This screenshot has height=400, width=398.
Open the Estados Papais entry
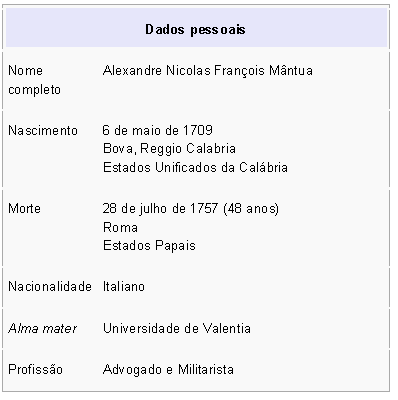(x=149, y=246)
